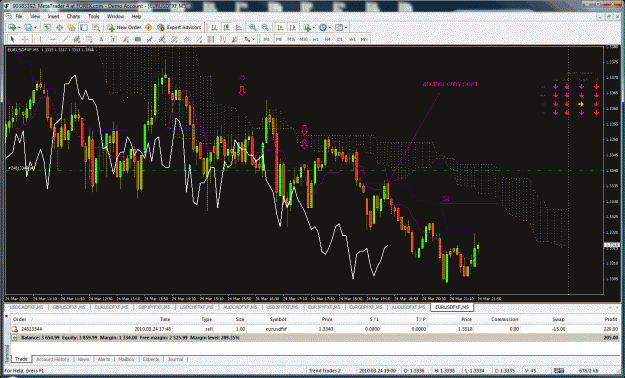Open the File menu

(x=19, y=16)
